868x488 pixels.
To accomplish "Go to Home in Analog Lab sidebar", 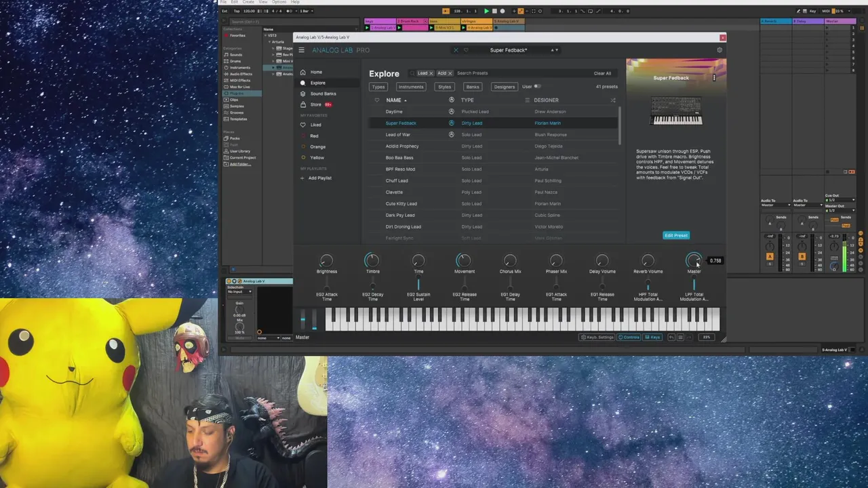I will [x=316, y=72].
